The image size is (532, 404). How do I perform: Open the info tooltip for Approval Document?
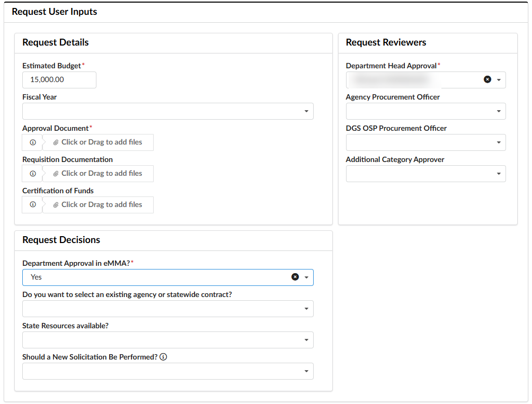pos(32,142)
